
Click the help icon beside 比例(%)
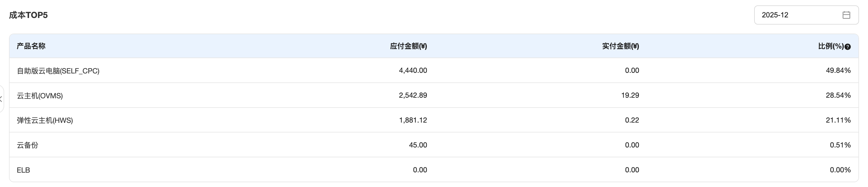pos(848,47)
